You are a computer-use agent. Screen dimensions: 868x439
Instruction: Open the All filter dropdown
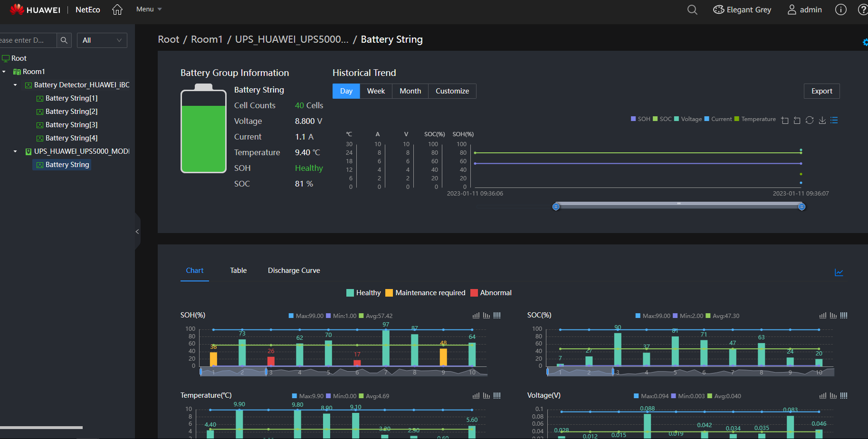[102, 40]
